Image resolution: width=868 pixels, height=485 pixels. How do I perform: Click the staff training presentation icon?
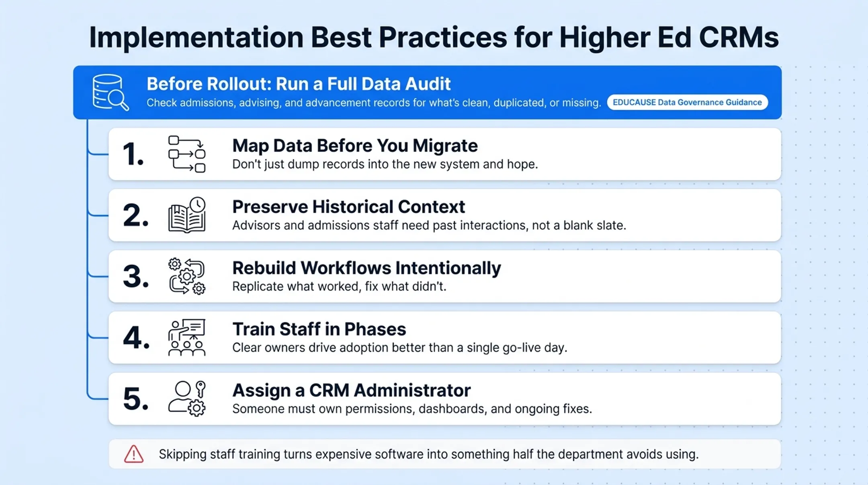187,338
